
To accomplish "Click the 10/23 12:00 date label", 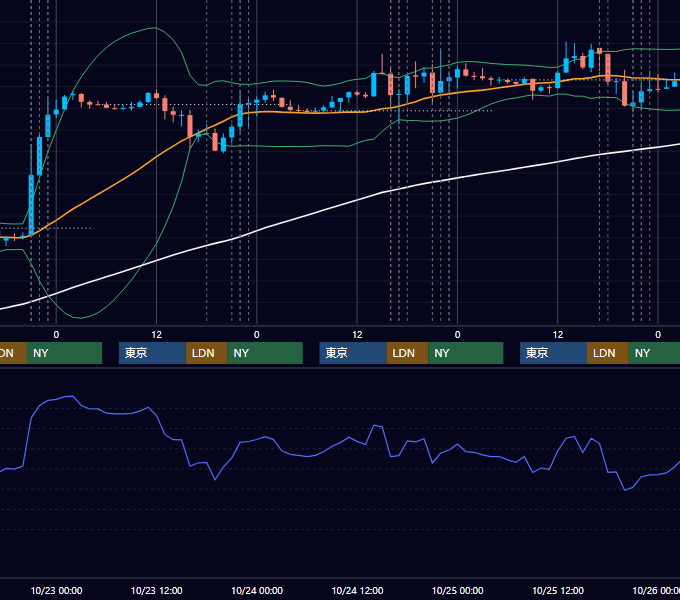I will pyautogui.click(x=157, y=590).
